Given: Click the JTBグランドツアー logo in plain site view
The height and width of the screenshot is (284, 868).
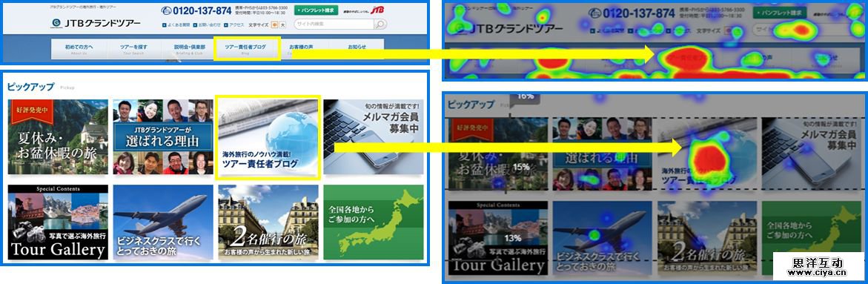Looking at the screenshot, I should [95, 23].
